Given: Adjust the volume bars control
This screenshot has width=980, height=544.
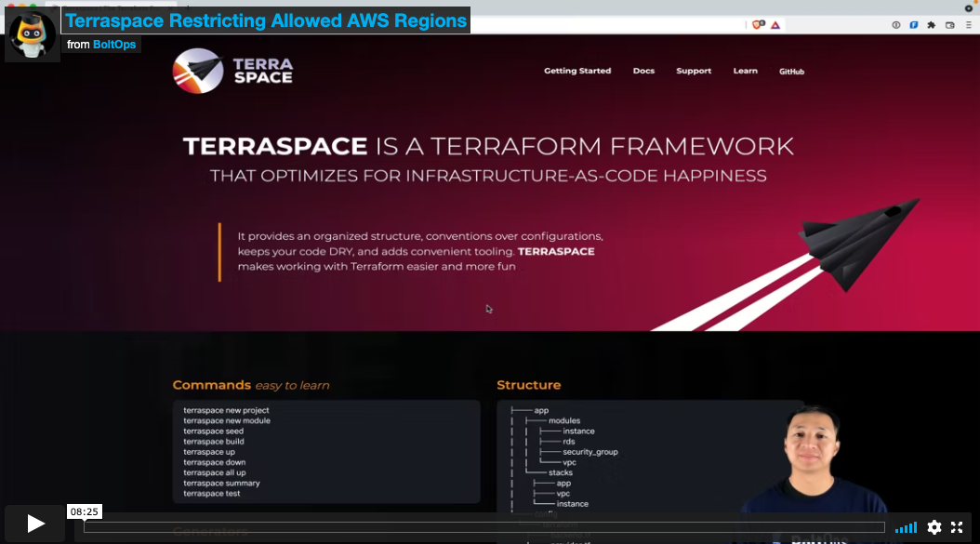Looking at the screenshot, I should click(906, 527).
